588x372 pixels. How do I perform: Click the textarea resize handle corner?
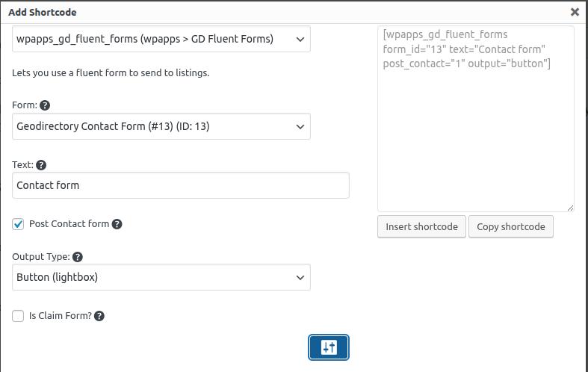click(571, 208)
